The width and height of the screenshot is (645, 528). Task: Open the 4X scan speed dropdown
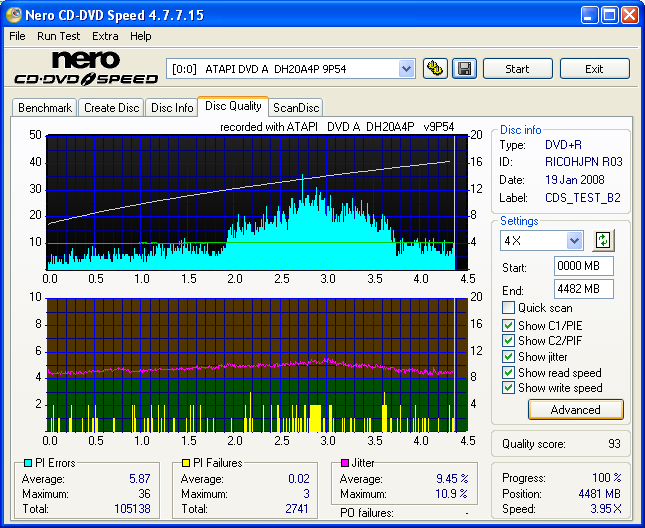tap(574, 241)
